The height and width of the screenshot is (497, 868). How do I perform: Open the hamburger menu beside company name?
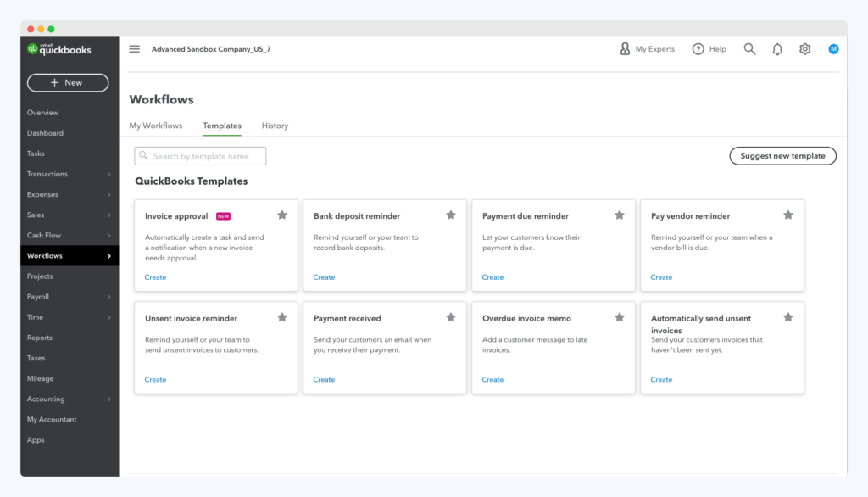click(134, 48)
